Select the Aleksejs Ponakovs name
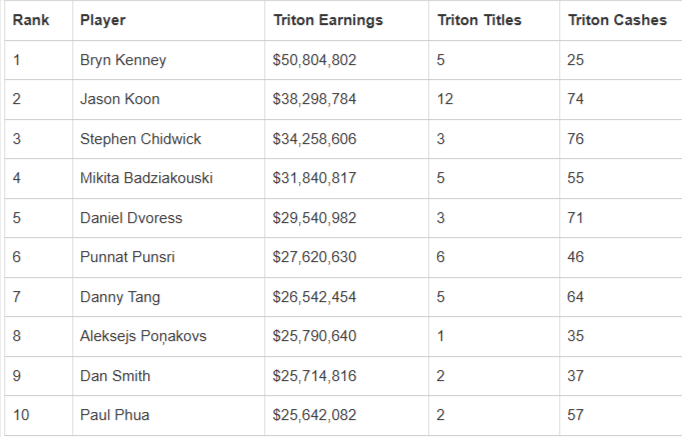682x437 pixels. (x=143, y=336)
